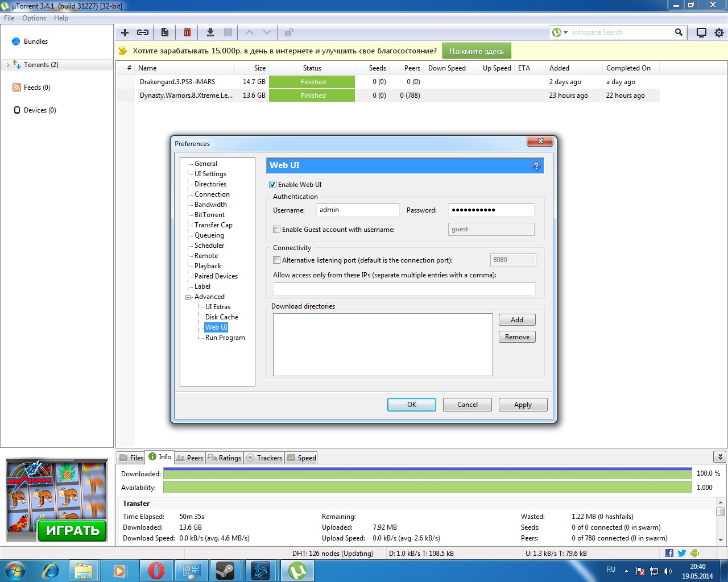The height and width of the screenshot is (582, 728).
Task: Open the File menu
Action: [x=9, y=18]
